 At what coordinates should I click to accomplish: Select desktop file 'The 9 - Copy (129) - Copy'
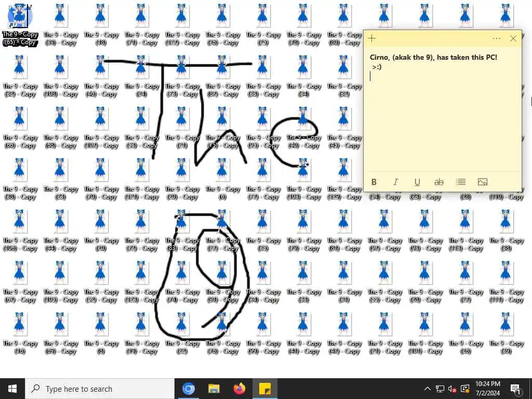click(x=344, y=179)
